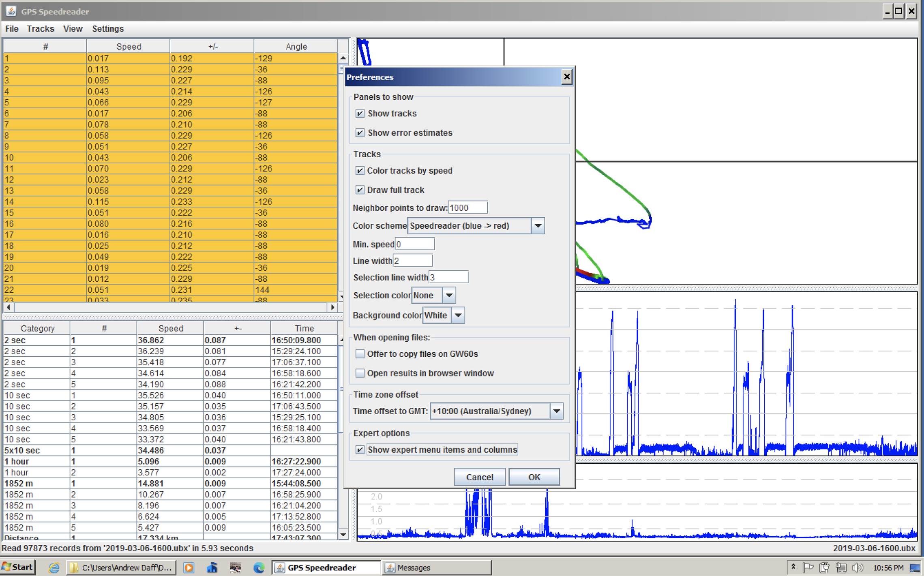
Task: Open the media player taskbar icon
Action: (x=189, y=567)
